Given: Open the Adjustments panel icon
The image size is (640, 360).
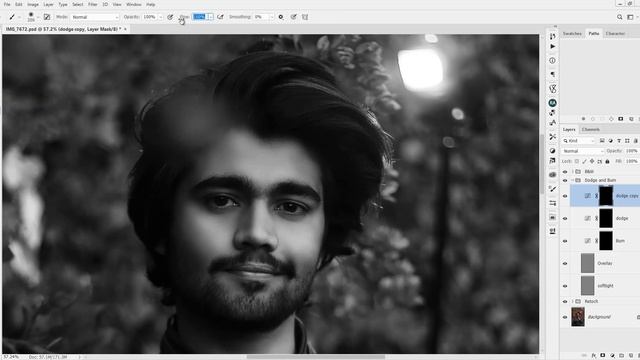Looking at the screenshot, I should 552,151.
